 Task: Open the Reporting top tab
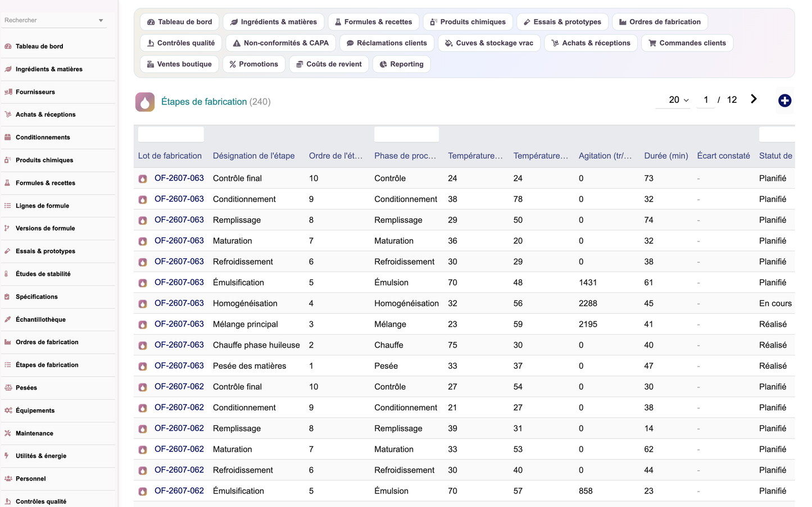(x=402, y=64)
